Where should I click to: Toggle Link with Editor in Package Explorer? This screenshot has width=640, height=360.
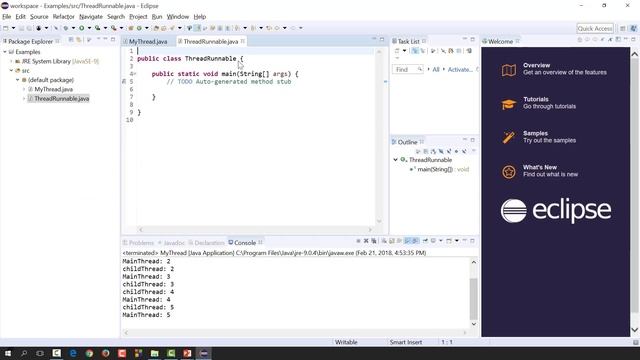[79, 40]
